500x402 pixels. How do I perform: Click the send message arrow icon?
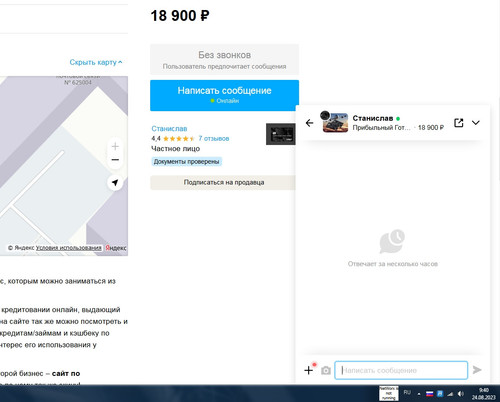tap(477, 370)
